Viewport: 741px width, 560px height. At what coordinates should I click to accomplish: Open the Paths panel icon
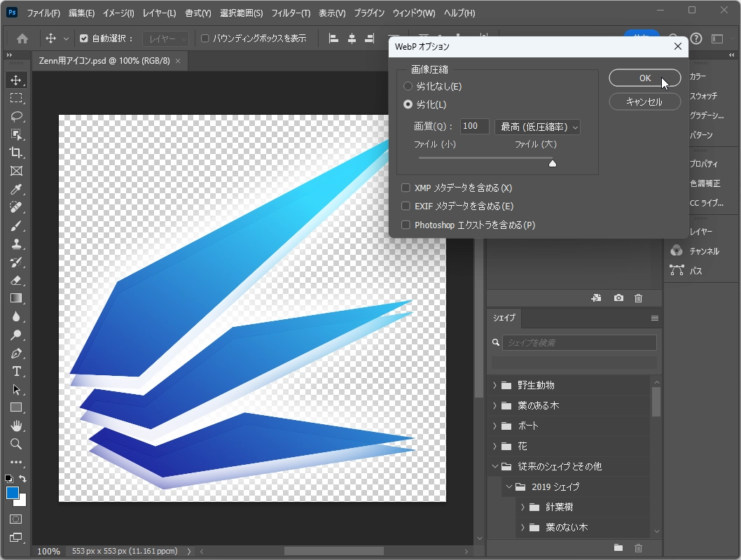677,271
